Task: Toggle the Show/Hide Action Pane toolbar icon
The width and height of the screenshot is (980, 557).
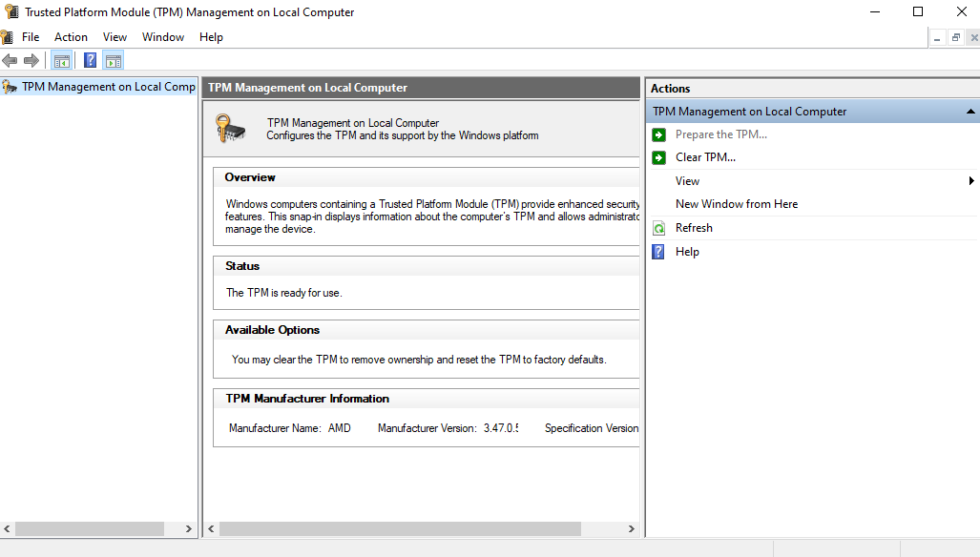Action: coord(114,61)
